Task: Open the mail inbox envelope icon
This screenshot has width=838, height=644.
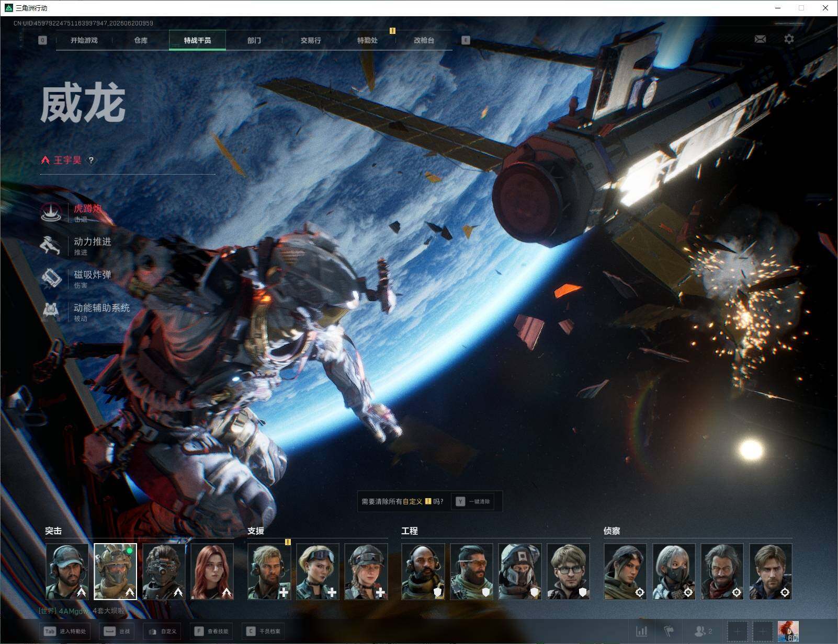Action: tap(760, 39)
